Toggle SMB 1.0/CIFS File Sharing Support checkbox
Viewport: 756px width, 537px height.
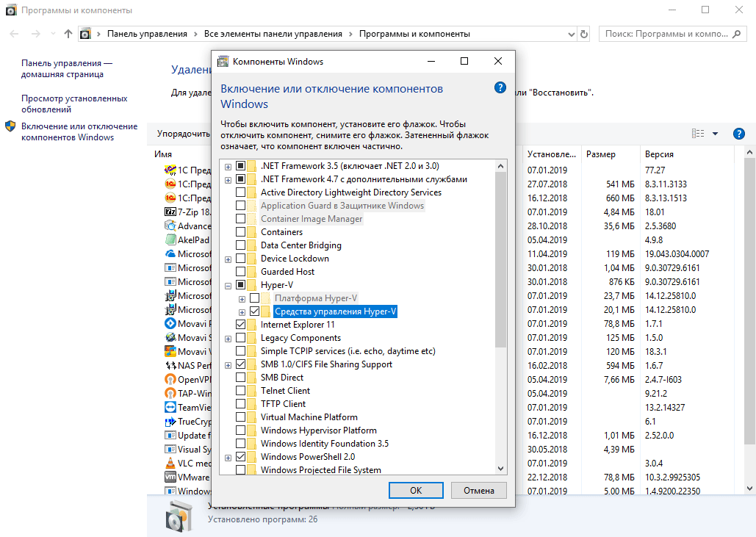[240, 364]
